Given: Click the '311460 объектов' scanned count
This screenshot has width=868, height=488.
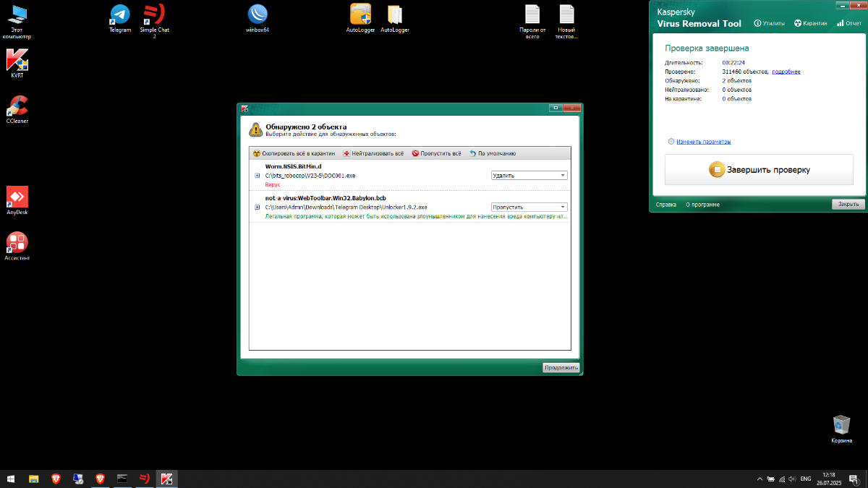Looking at the screenshot, I should coord(744,72).
